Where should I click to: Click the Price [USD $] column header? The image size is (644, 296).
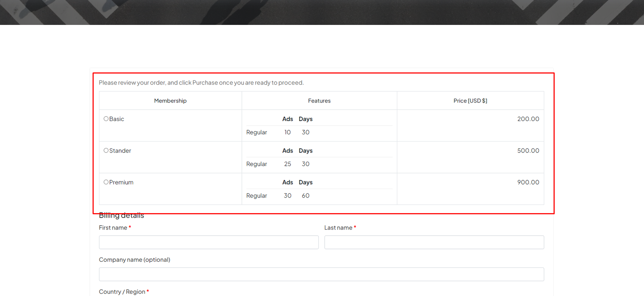tap(470, 101)
